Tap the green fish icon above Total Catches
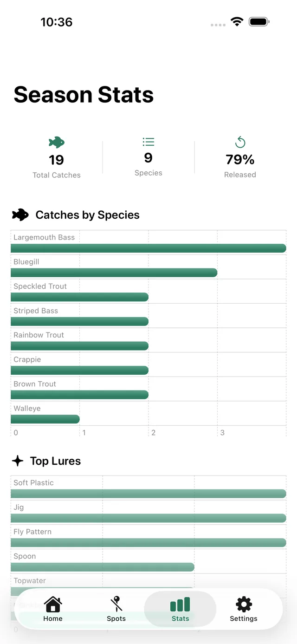This screenshot has height=644, width=297. tap(57, 142)
